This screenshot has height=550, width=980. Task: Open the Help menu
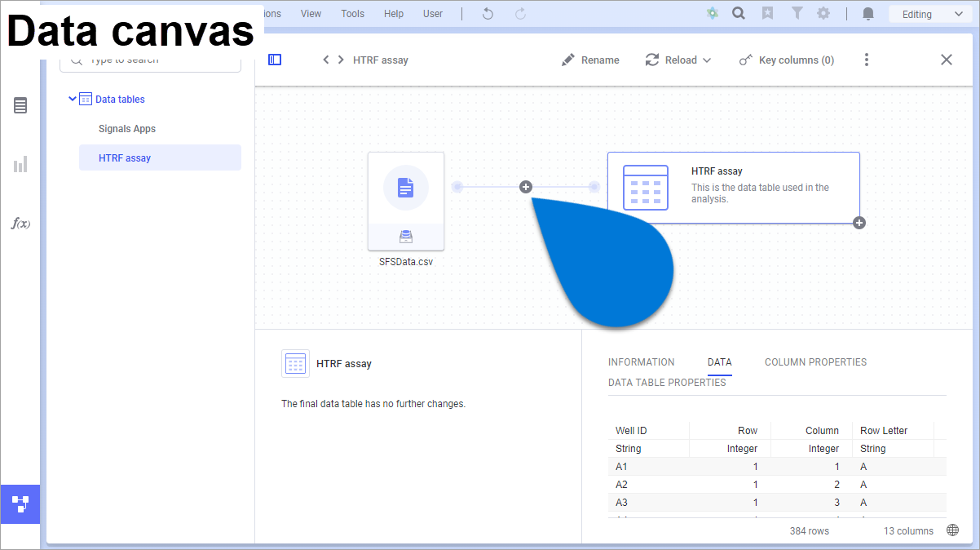[394, 14]
